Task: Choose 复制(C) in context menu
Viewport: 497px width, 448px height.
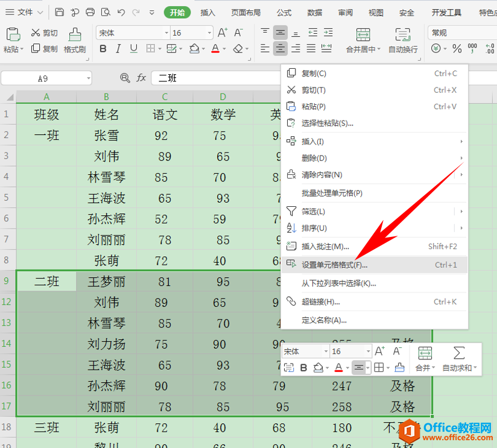Action: tap(374, 74)
